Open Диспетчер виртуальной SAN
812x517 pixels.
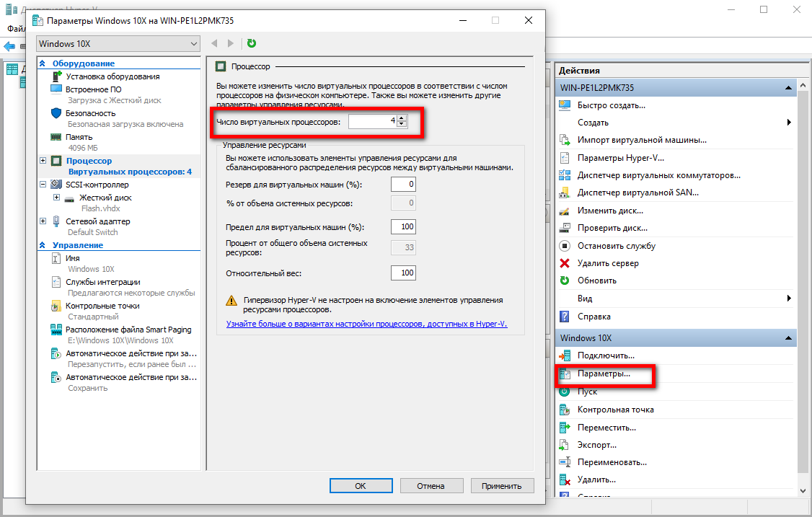[x=638, y=193]
